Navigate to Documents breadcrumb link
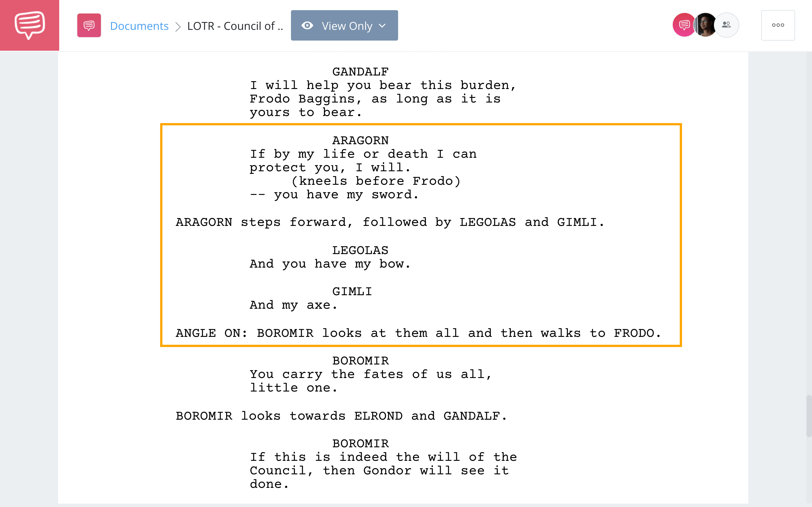This screenshot has height=507, width=812. 139,25
